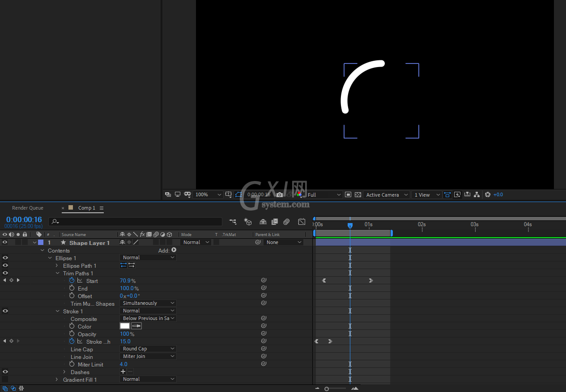Click Start property expression pick whip
This screenshot has width=566, height=392.
264,280
